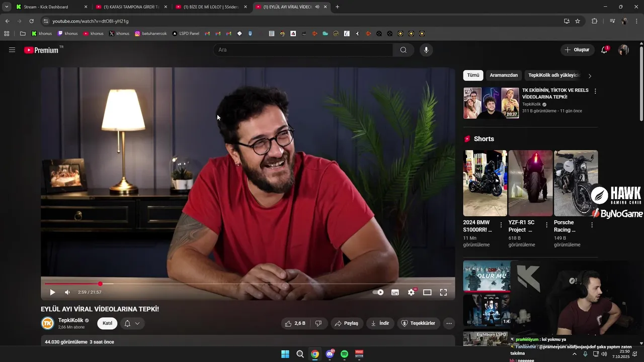644x362 pixels.
Task: Open options for the 2024 BMW short
Action: [501, 225]
